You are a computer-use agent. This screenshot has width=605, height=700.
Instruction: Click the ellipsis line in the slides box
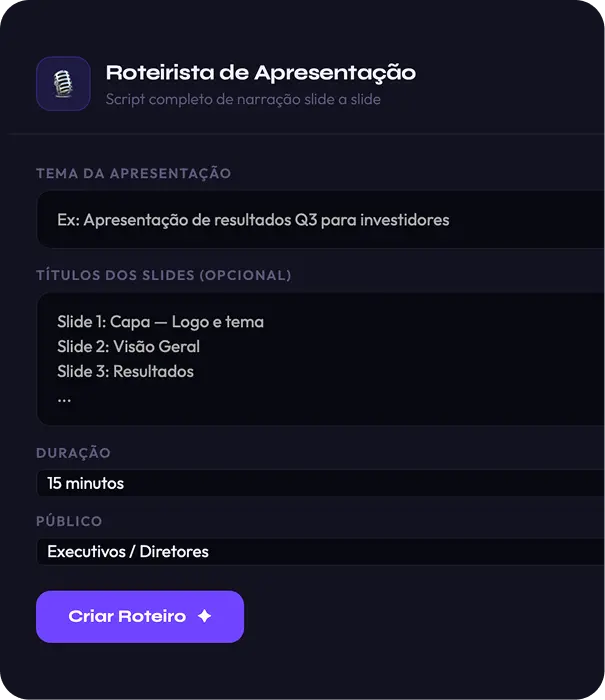64,400
